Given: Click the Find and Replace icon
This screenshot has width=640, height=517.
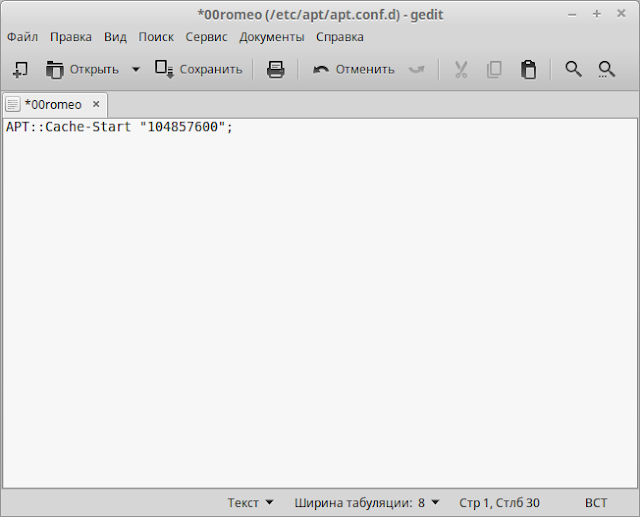Looking at the screenshot, I should [607, 69].
